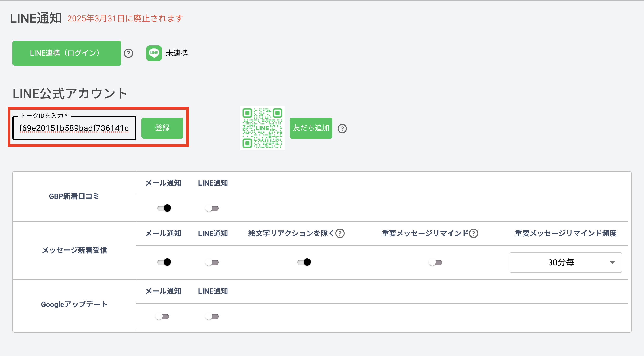Click help icon for 絵文字リアクションを除く
This screenshot has height=356, width=644.
(340, 233)
